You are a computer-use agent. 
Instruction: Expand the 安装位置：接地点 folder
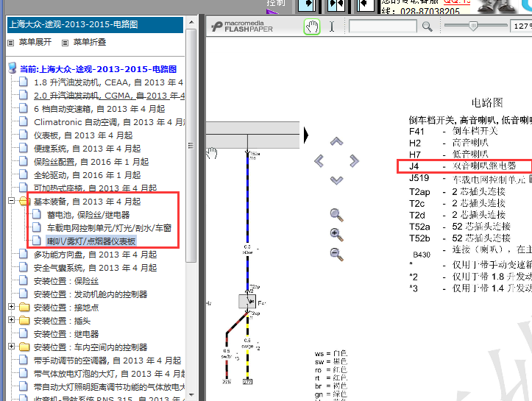tap(12, 306)
